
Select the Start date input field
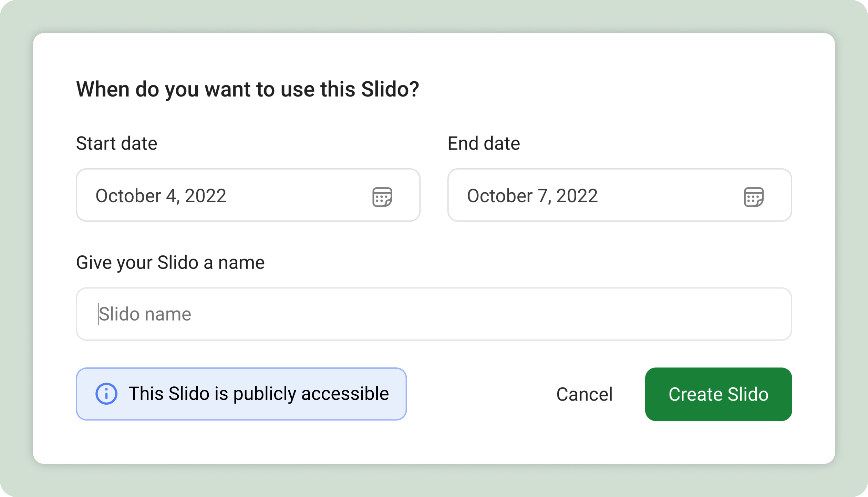tap(248, 195)
